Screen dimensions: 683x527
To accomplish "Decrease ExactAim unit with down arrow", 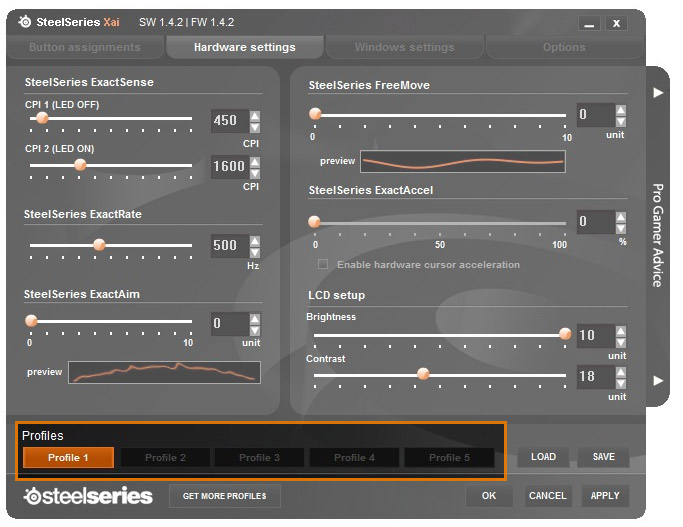I will (255, 330).
